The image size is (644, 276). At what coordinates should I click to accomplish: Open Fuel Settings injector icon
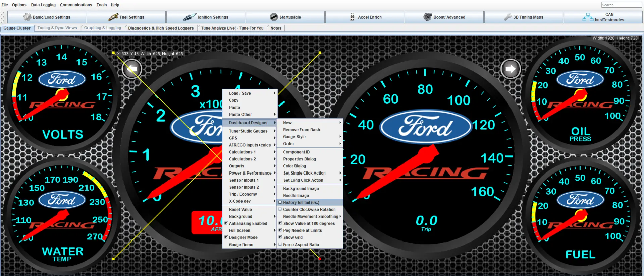tap(113, 17)
